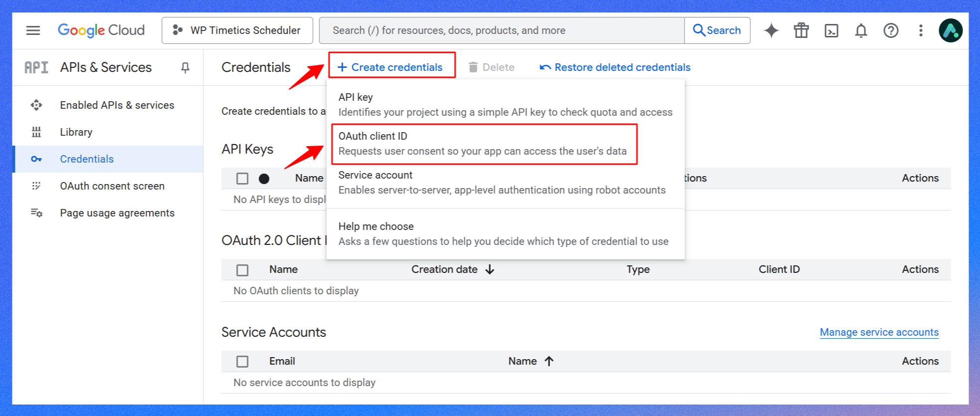Image resolution: width=980 pixels, height=416 pixels.
Task: Click the Credentials key icon
Action: click(x=36, y=159)
